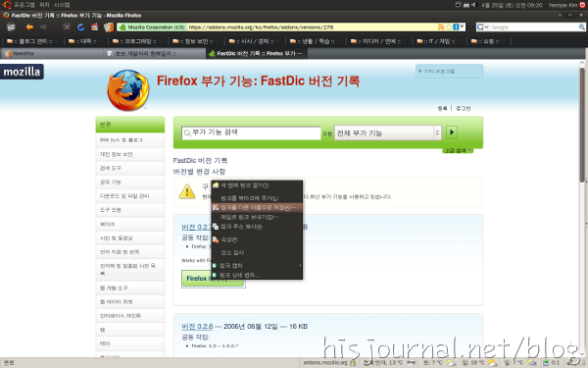The width and height of the screenshot is (588, 368).
Task: Select 검색 도구 category
Action: 129,168
